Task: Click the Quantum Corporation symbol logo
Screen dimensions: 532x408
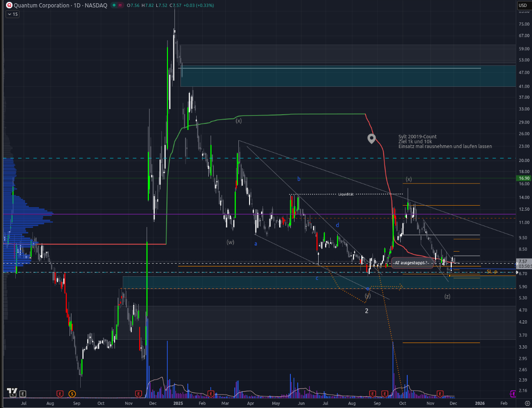Action: pyautogui.click(x=8, y=5)
